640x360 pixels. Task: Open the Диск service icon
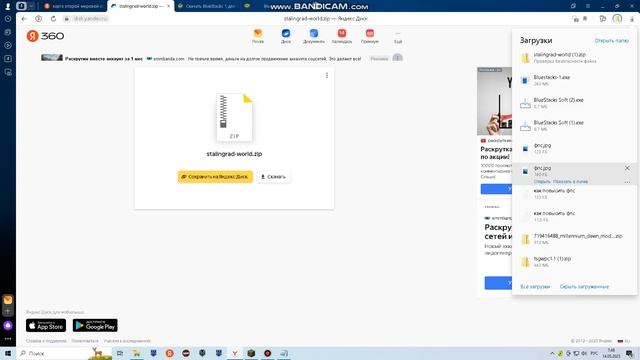click(286, 36)
